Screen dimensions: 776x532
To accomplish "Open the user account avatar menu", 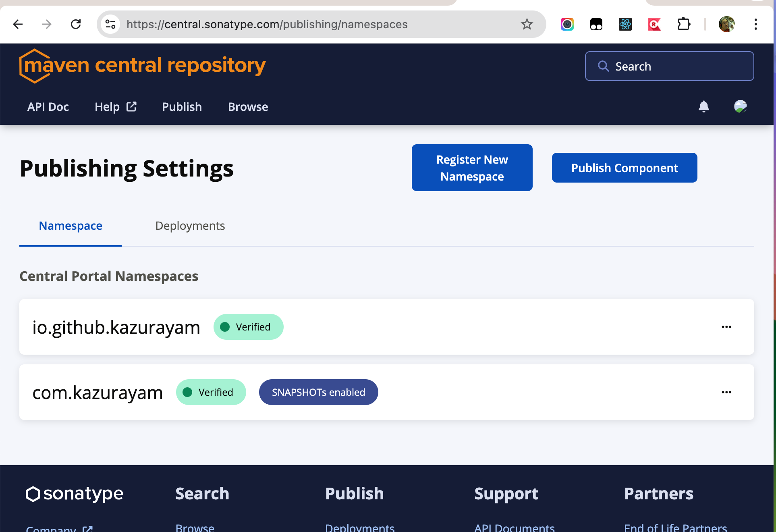I will pyautogui.click(x=740, y=106).
